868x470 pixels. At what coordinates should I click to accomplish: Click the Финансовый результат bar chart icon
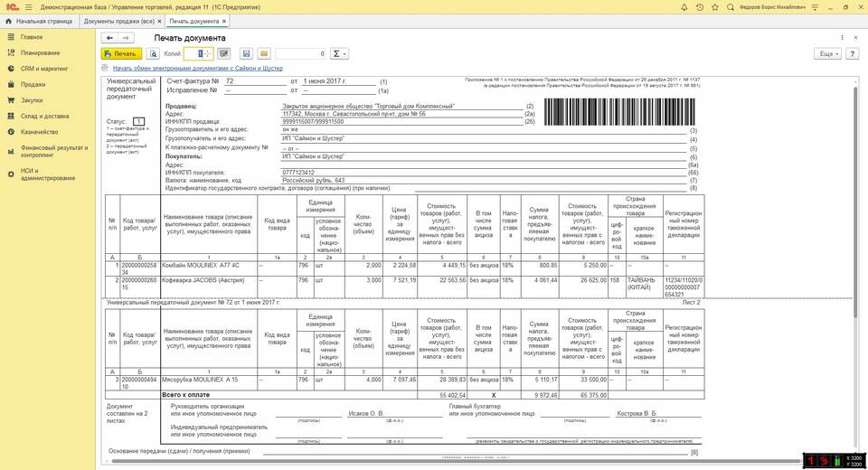11,151
